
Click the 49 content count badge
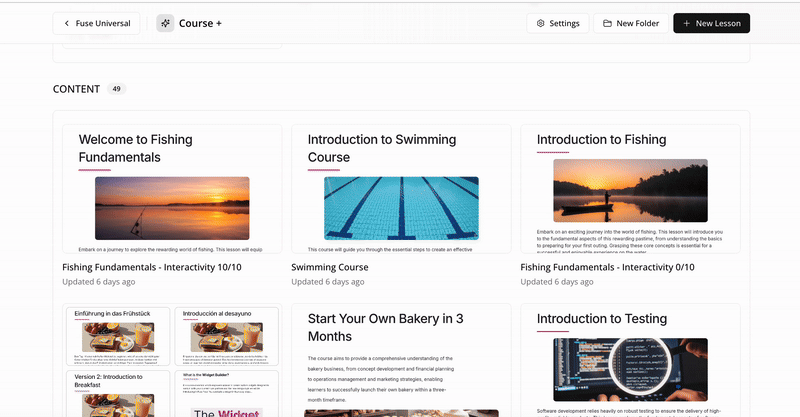tap(116, 89)
